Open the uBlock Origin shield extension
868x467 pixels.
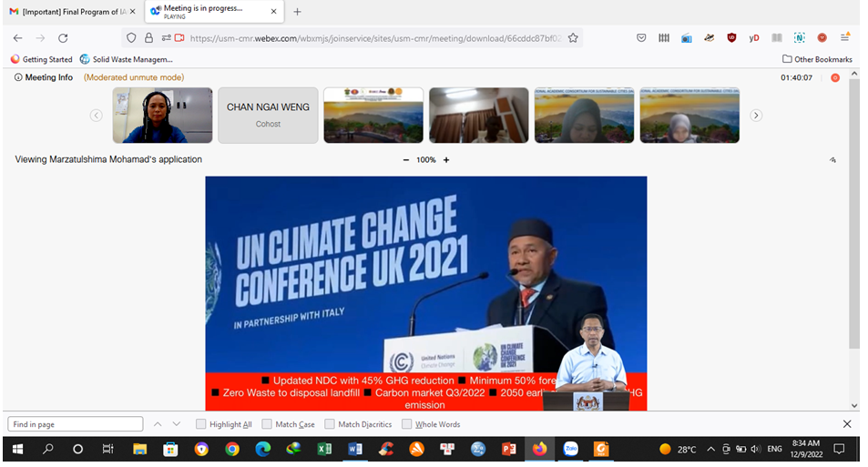[731, 38]
